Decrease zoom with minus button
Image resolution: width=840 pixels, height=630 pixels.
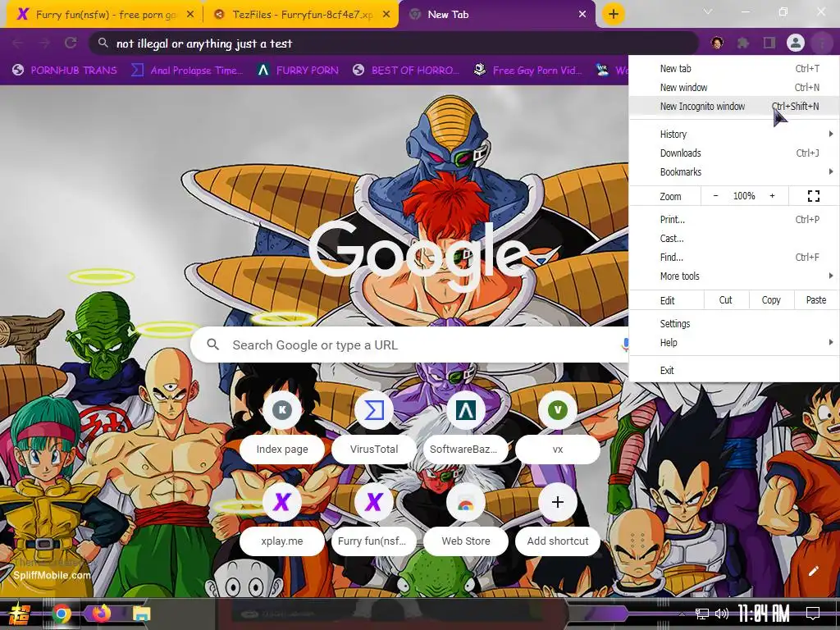(715, 196)
